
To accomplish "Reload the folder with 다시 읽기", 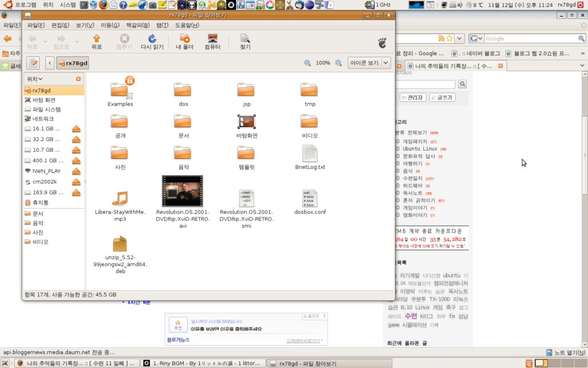I will 152,41.
